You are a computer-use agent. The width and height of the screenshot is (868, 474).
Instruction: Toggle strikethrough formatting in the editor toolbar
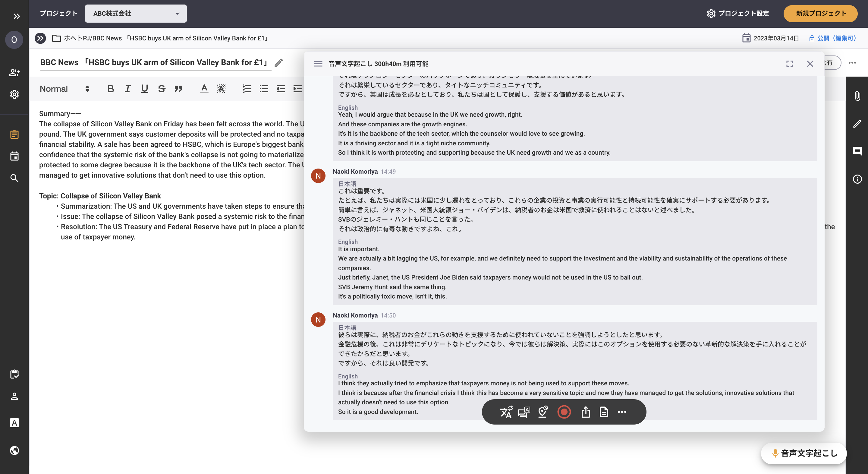pos(162,89)
